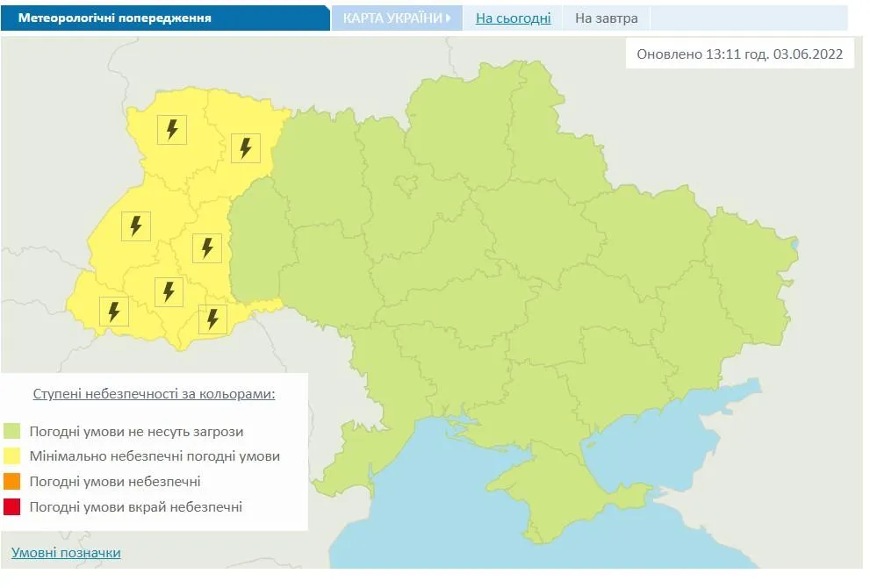
Task: Select the thunderstorm icon over Chernivtsi region
Action: click(x=212, y=318)
